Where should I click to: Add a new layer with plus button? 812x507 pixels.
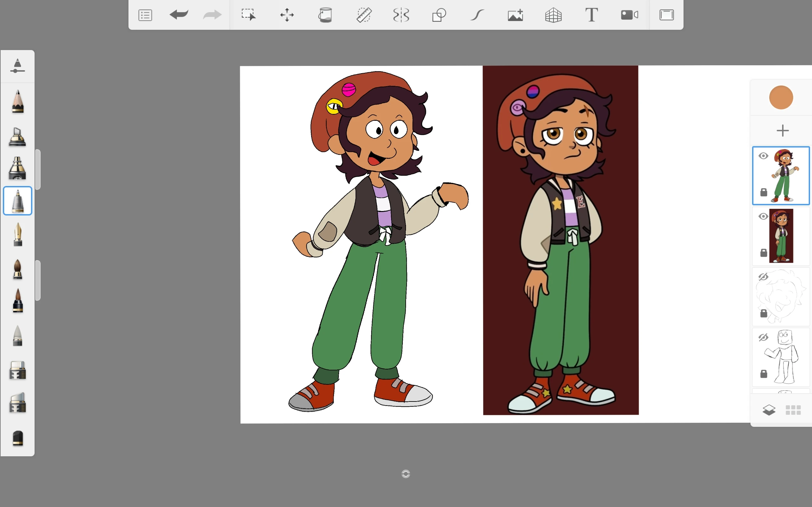[x=783, y=131]
